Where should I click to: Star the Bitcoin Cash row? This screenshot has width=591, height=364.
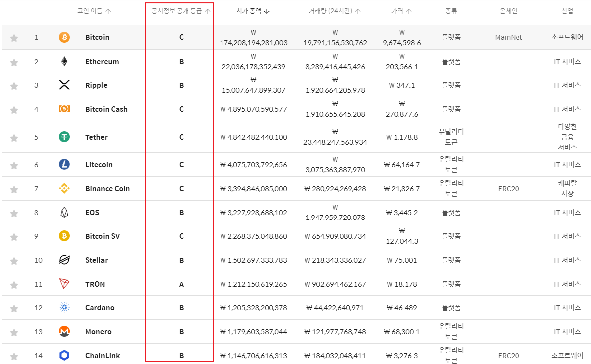14,110
